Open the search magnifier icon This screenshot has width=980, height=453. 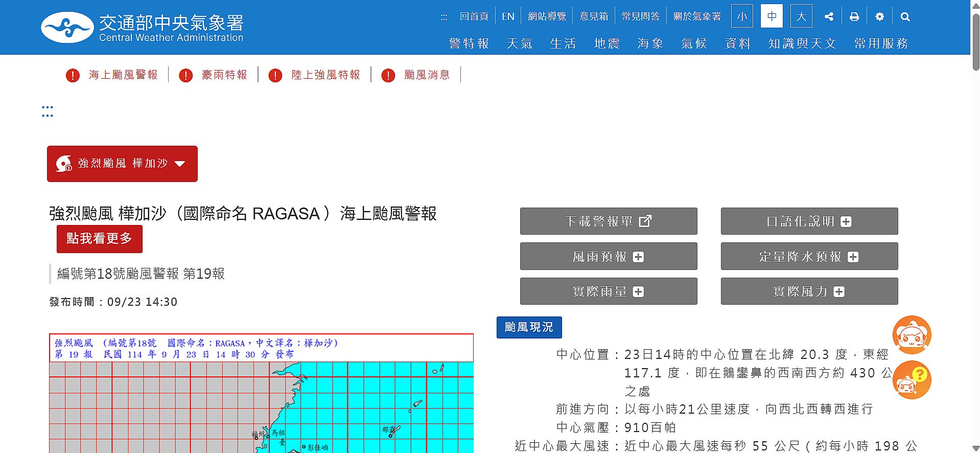(x=905, y=17)
